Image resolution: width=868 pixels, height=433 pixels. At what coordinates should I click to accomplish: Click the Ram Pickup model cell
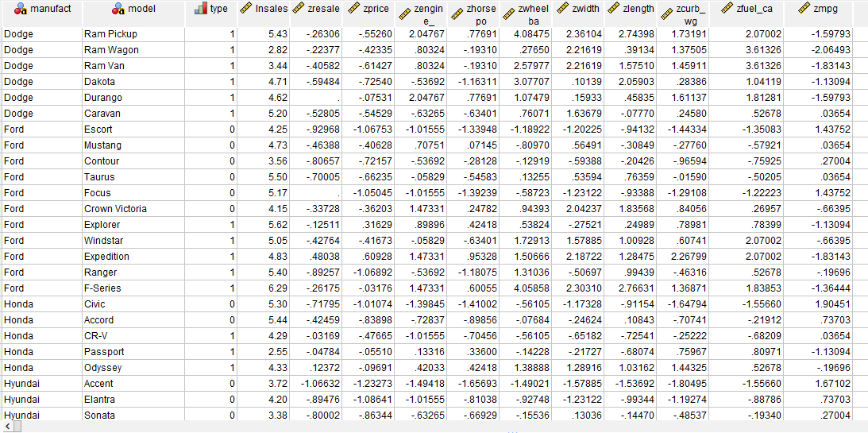coord(133,34)
